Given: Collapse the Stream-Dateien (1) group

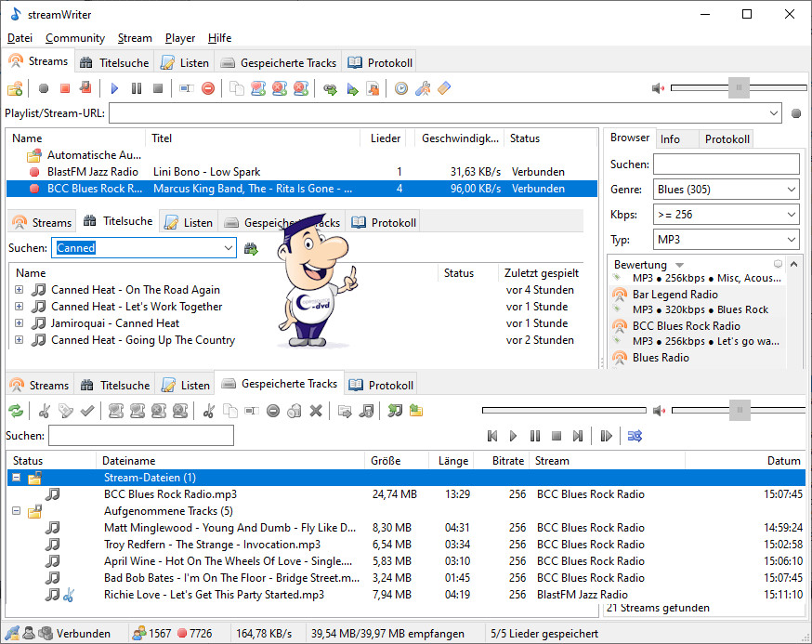Looking at the screenshot, I should [16, 478].
